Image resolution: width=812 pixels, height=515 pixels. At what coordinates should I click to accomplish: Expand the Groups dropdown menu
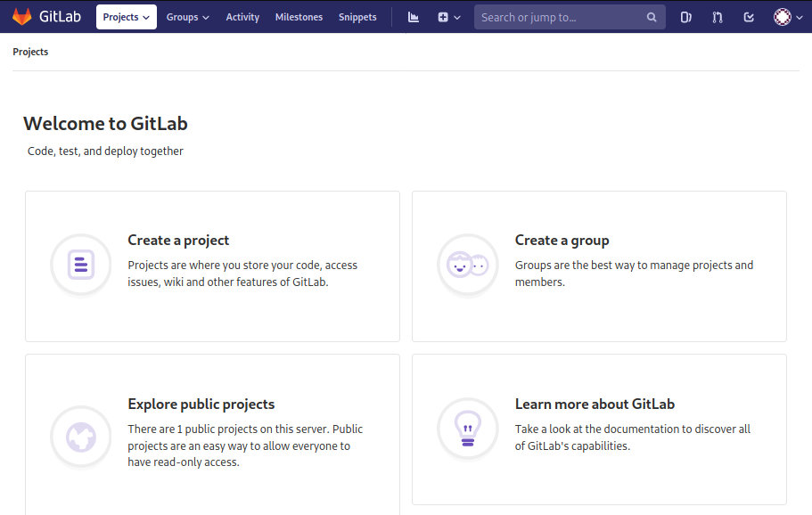(x=187, y=17)
